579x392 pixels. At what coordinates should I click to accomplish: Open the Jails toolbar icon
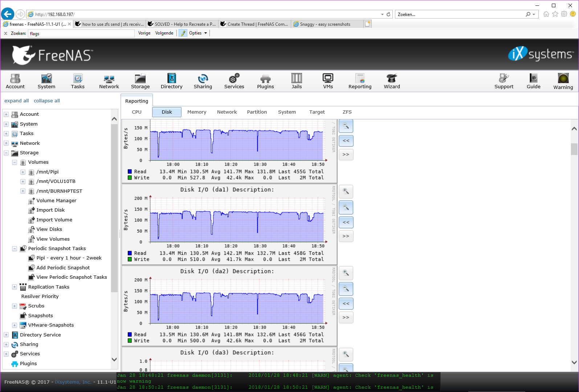coord(297,81)
